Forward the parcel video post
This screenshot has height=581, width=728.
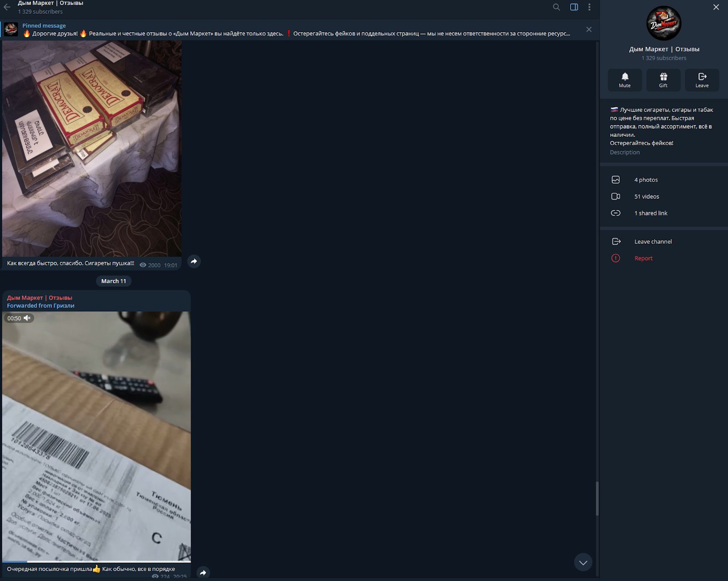coord(203,572)
